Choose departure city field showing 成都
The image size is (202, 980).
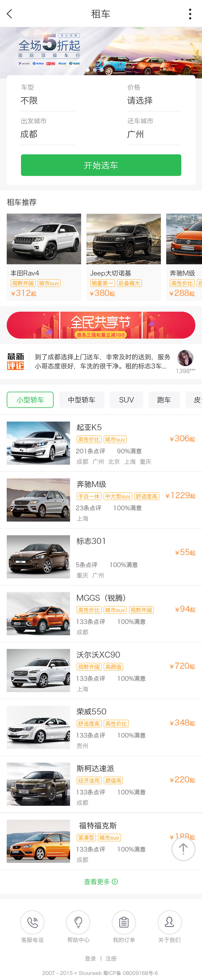pos(48,134)
